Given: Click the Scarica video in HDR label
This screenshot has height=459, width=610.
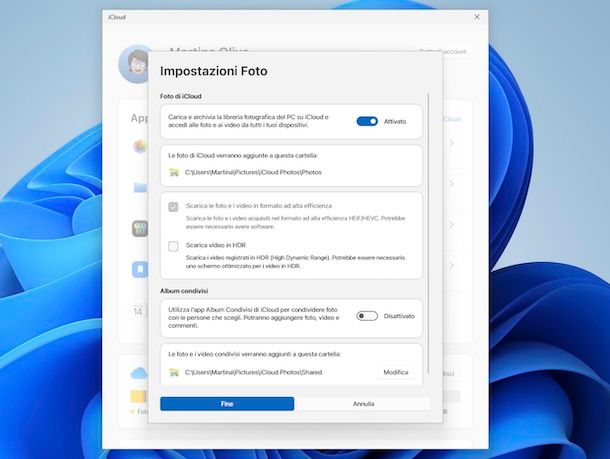Looking at the screenshot, I should pos(216,245).
